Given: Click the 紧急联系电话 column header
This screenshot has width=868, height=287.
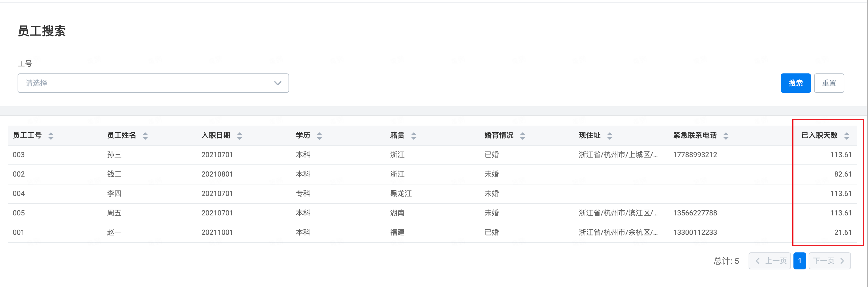Looking at the screenshot, I should click(695, 136).
